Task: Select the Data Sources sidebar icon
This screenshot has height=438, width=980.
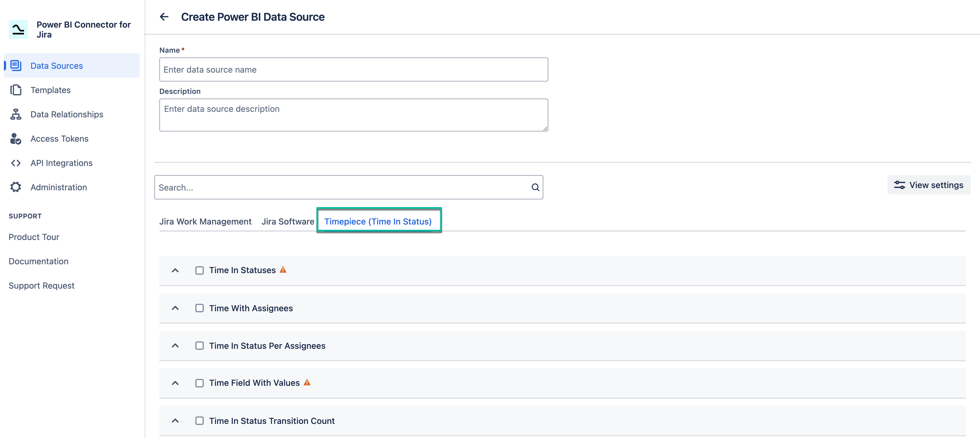Action: (x=15, y=65)
